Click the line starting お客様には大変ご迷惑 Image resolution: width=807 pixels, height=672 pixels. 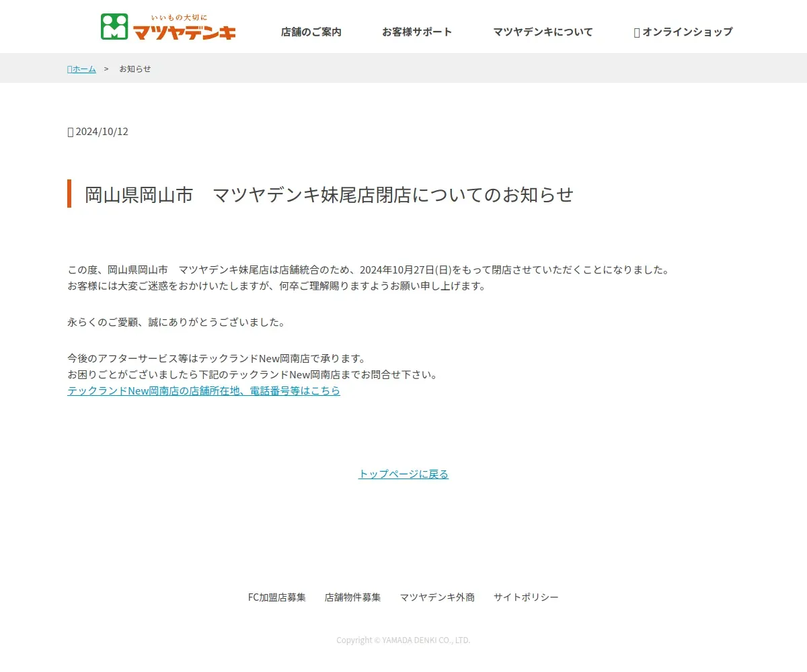[276, 286]
